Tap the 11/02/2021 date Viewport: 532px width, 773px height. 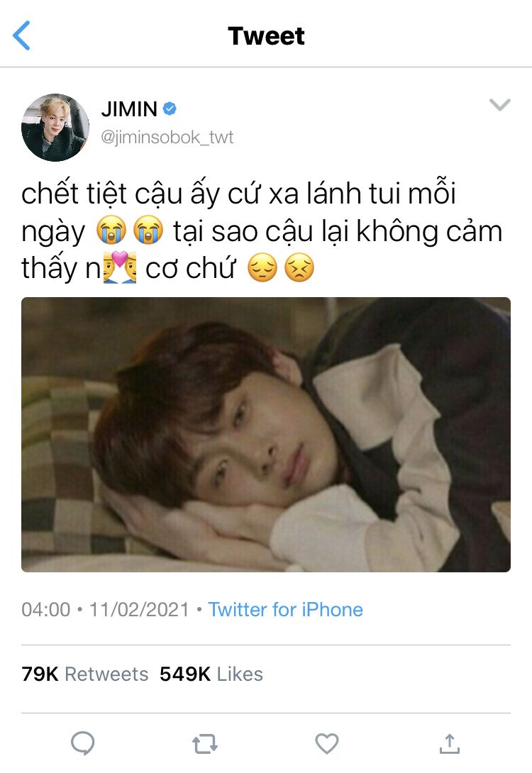[x=139, y=610]
